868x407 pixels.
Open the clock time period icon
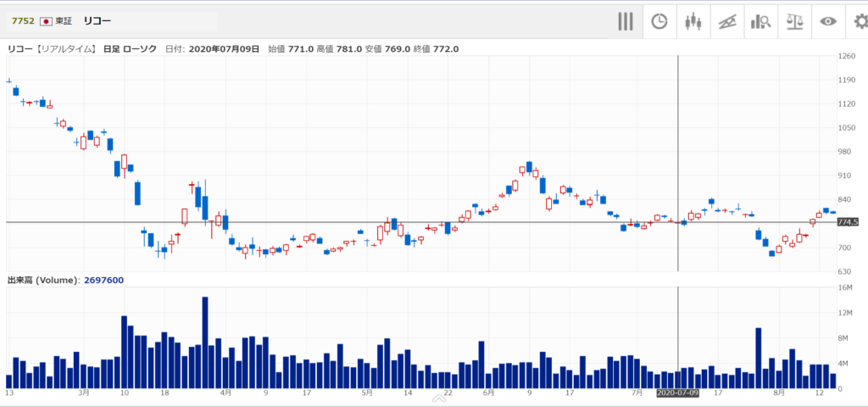[659, 22]
